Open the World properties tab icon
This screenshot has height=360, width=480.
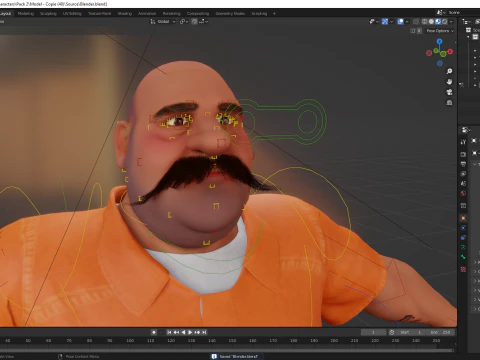click(x=463, y=193)
